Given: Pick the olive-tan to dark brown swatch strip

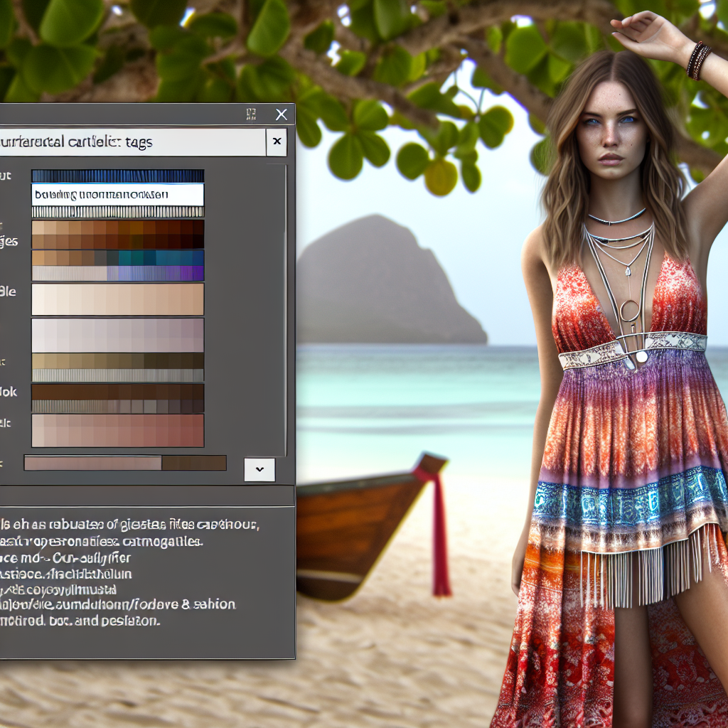Looking at the screenshot, I should coord(118,360).
